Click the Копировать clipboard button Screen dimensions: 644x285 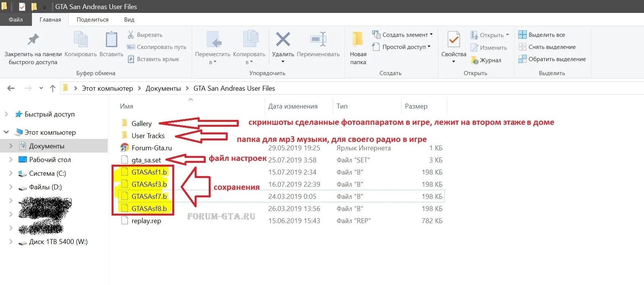pyautogui.click(x=80, y=45)
